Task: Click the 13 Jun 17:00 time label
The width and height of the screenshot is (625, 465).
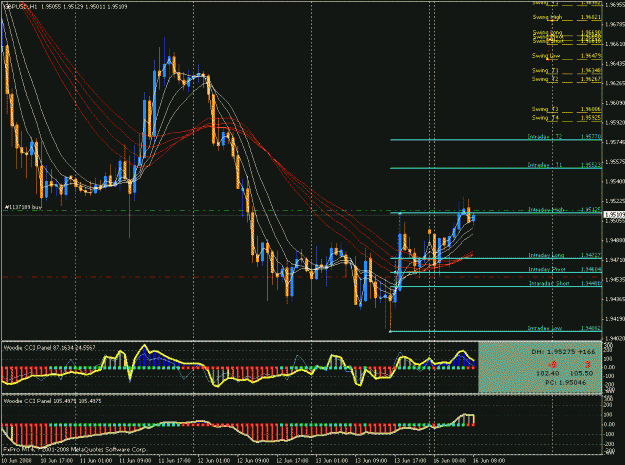Action: (411, 461)
